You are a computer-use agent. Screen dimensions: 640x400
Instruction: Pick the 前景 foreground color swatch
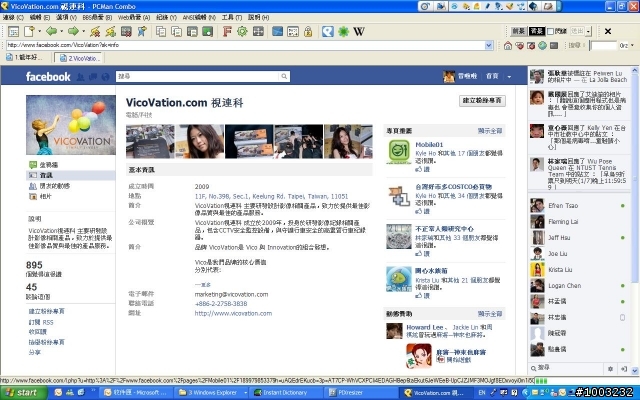pyautogui.click(x=518, y=31)
